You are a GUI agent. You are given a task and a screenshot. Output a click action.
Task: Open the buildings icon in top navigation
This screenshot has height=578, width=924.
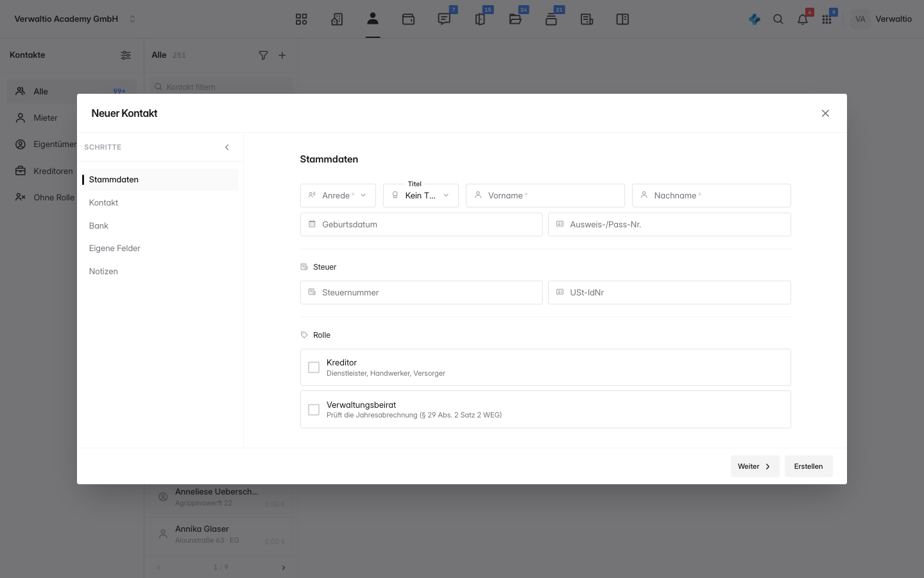pyautogui.click(x=337, y=19)
